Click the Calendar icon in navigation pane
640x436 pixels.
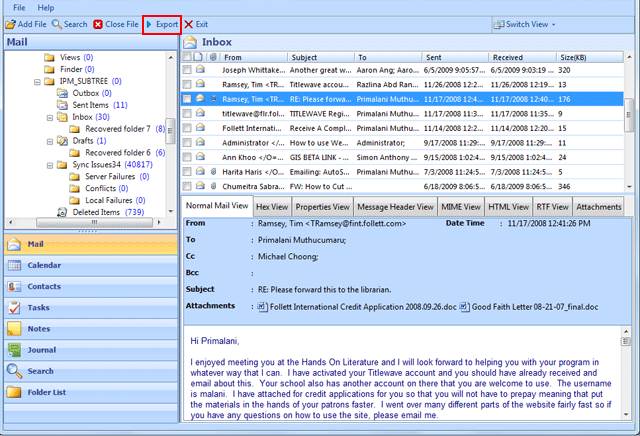[x=14, y=265]
